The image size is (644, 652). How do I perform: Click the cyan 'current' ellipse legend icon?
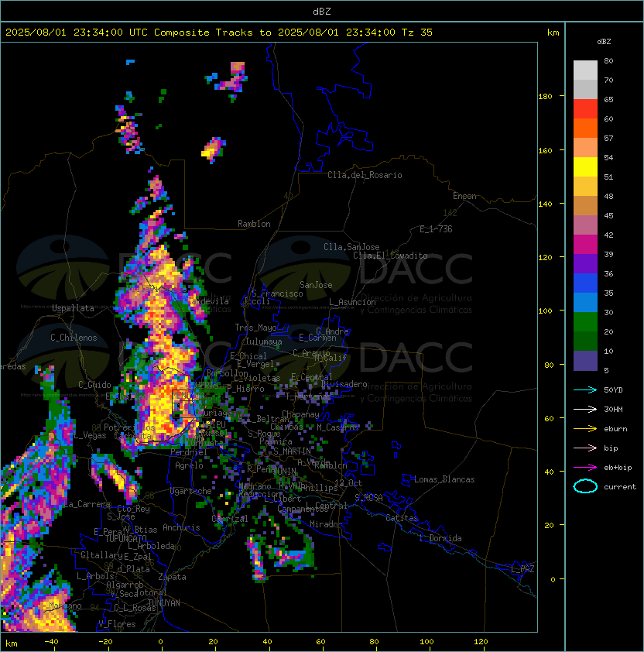[x=585, y=486]
